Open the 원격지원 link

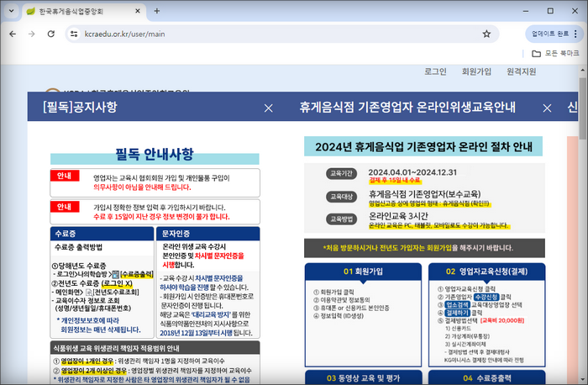tap(522, 71)
